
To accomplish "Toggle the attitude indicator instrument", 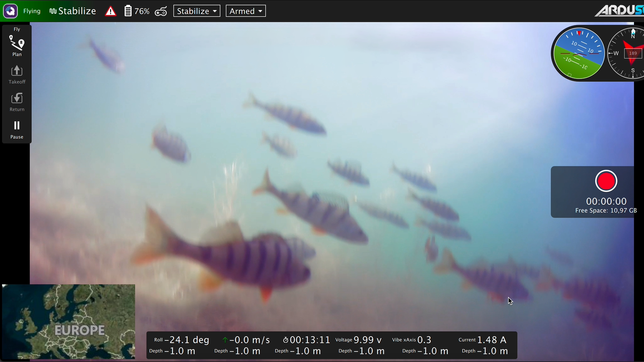I will click(x=579, y=53).
